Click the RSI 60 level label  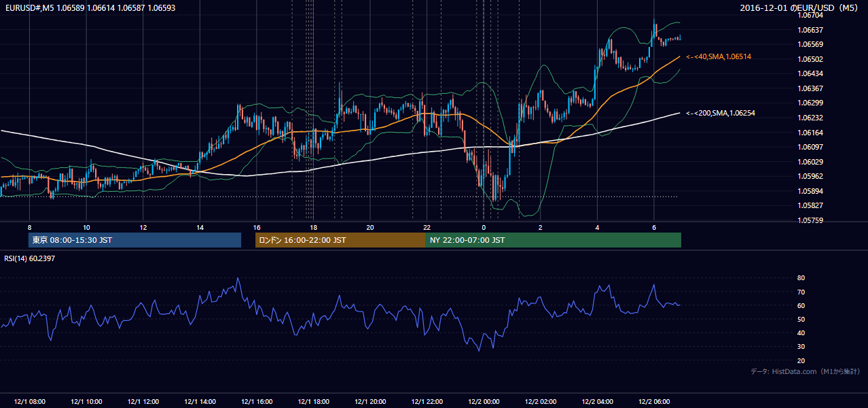pos(801,305)
